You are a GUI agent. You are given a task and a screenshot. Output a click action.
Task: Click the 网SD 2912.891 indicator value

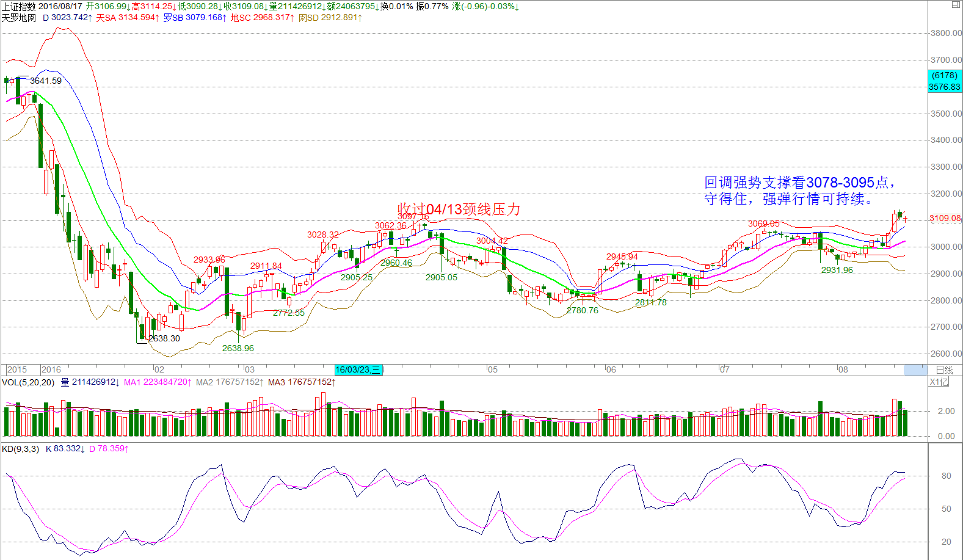(x=330, y=18)
